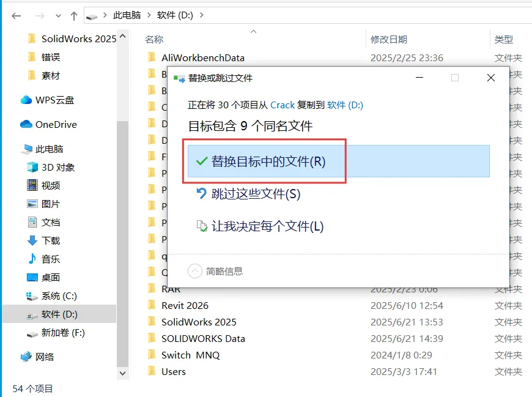
Task: Click the sidebar vertical scrollbar thumb
Action: click(x=122, y=243)
